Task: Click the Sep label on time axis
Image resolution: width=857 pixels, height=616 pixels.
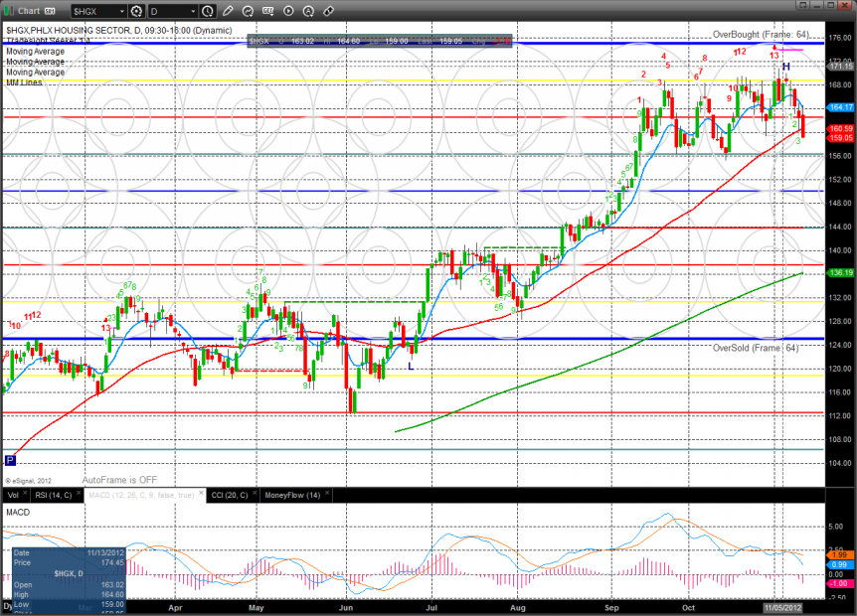Action: click(611, 607)
